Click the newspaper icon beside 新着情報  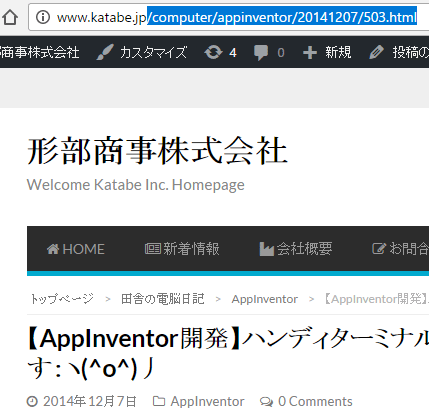click(x=153, y=249)
